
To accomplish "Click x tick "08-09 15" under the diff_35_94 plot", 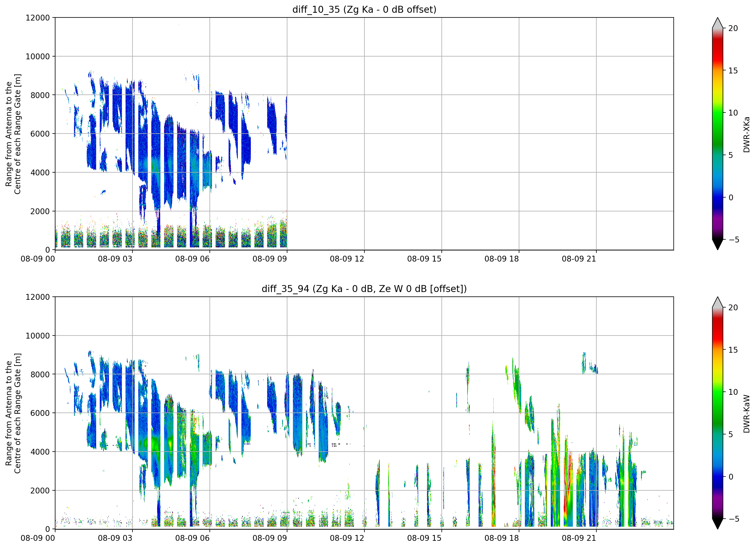I will coord(424,538).
